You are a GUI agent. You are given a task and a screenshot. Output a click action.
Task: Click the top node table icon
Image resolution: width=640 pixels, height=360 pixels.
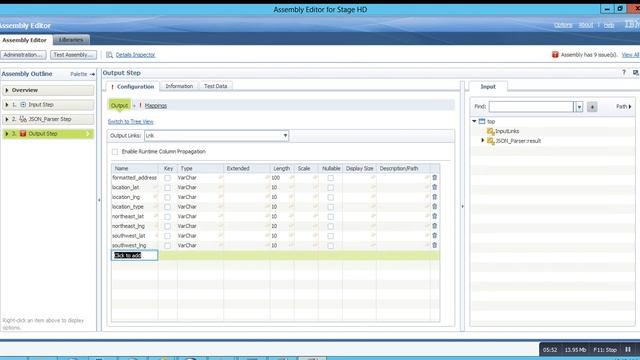tap(482, 121)
